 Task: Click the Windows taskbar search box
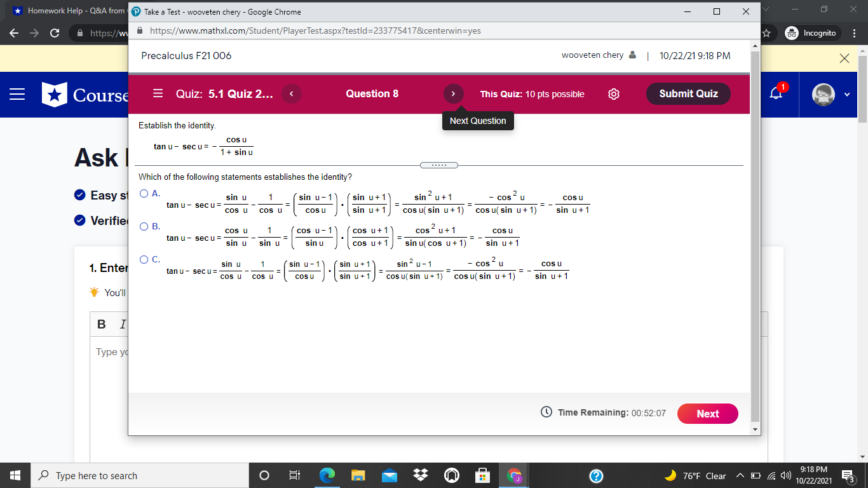pos(140,475)
